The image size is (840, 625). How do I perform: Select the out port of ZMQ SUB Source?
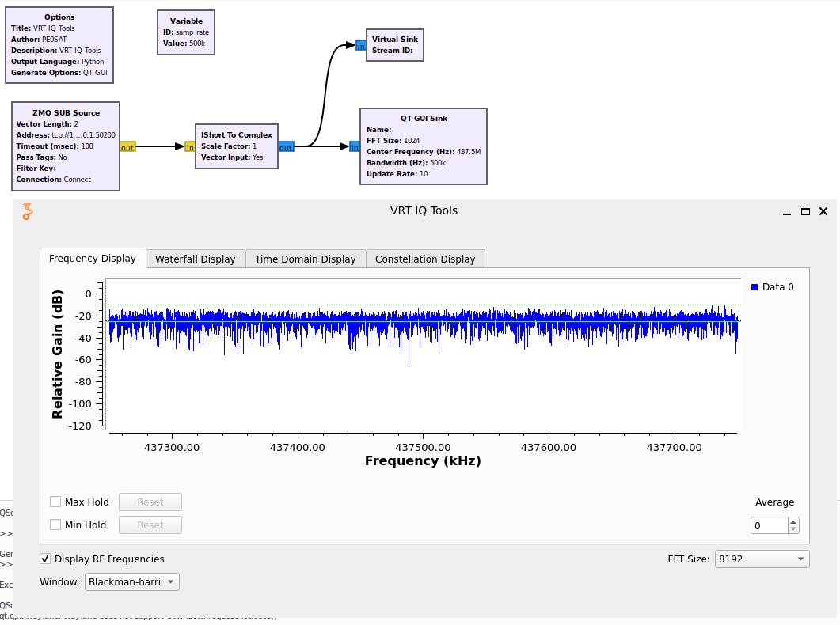pos(127,147)
